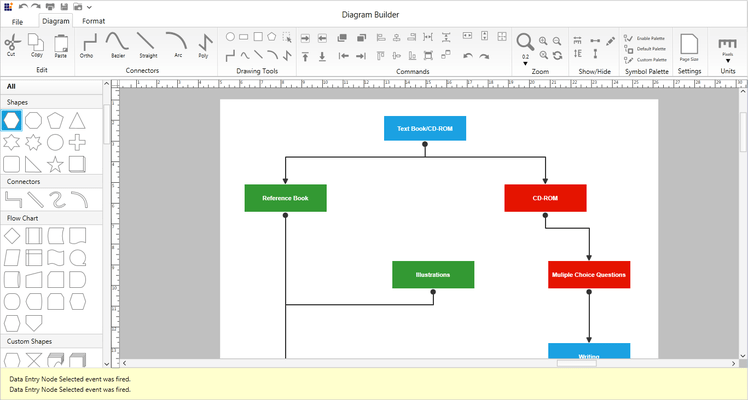Select the S-curve connector in palette
The image size is (748, 400).
pos(57,200)
